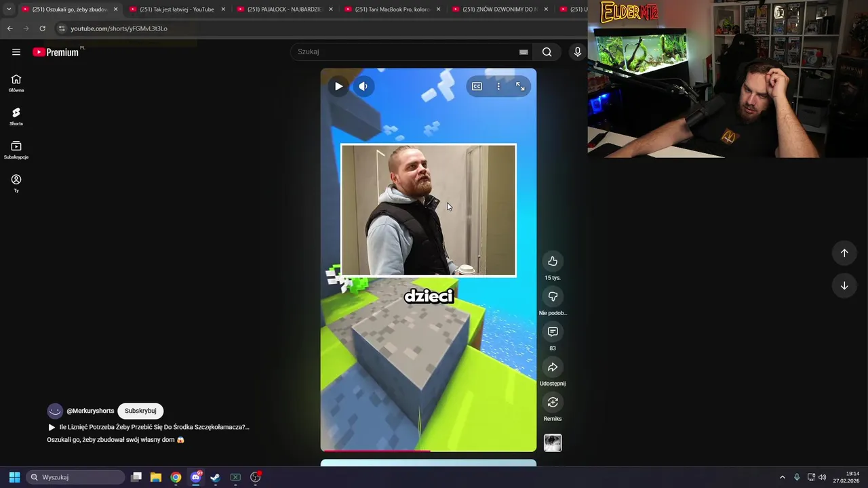Close the PAJALOCK tab
The width and height of the screenshot is (868, 488).
[331, 9]
